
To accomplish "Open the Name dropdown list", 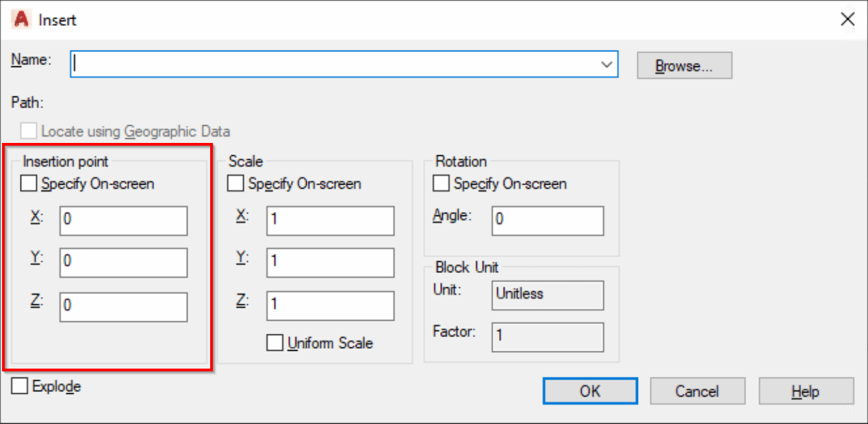I will tap(607, 64).
